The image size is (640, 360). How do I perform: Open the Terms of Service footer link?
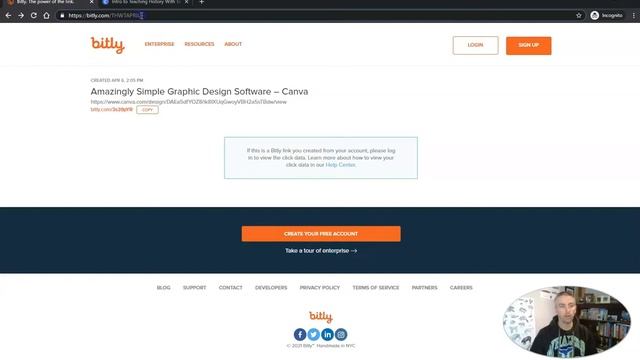(x=376, y=288)
